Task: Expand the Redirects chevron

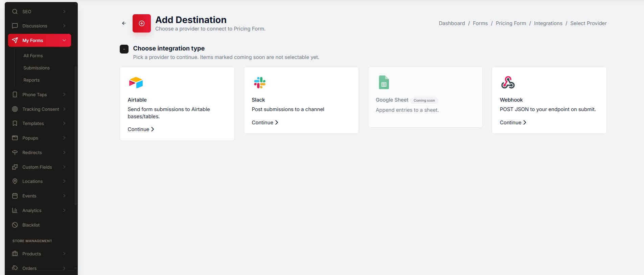Action: pos(64,152)
